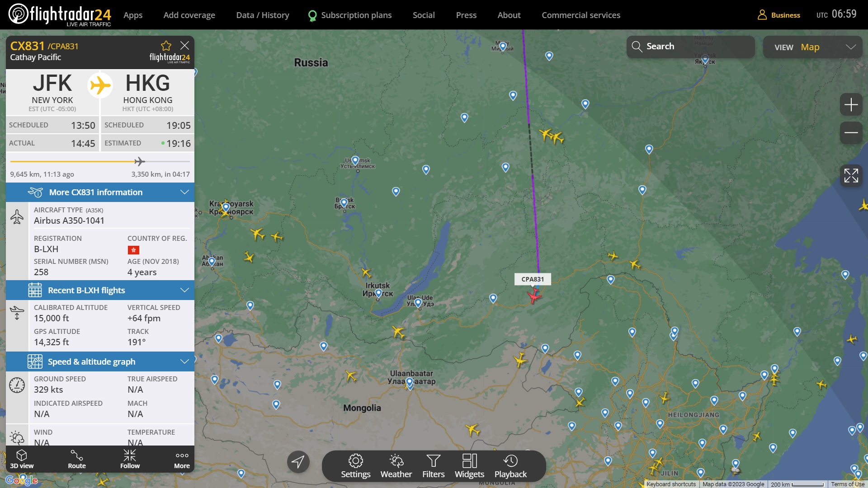868x488 pixels.
Task: Click the serial number 258 value
Action: click(41, 272)
